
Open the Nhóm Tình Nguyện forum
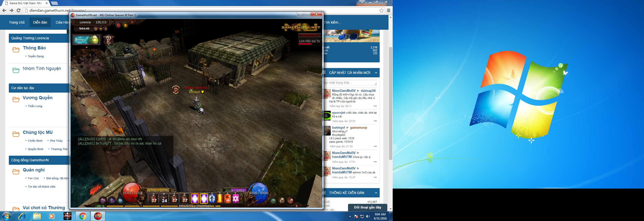42,69
